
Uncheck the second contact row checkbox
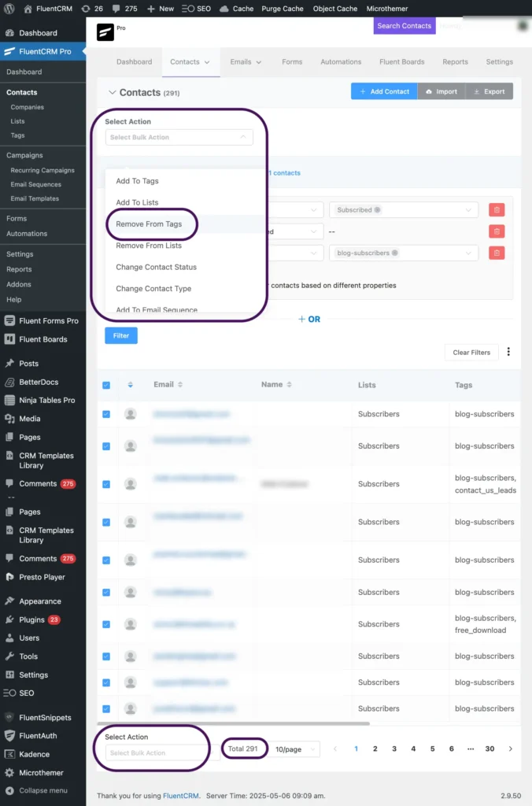[106, 446]
